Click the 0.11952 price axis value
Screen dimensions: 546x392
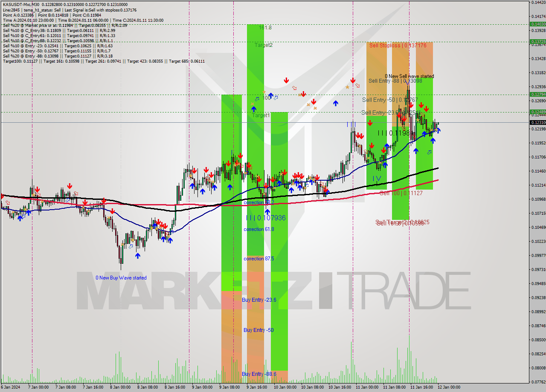538,143
